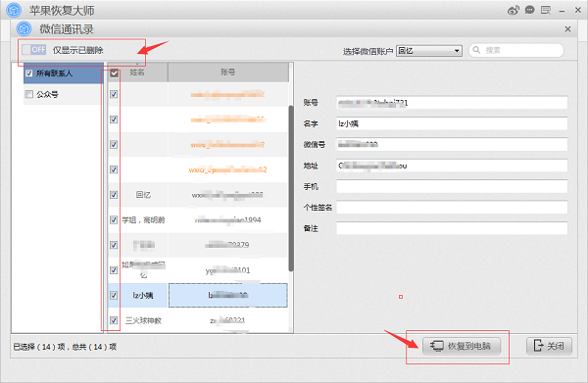
Task: Click the 微信号 detail field
Action: click(x=452, y=145)
